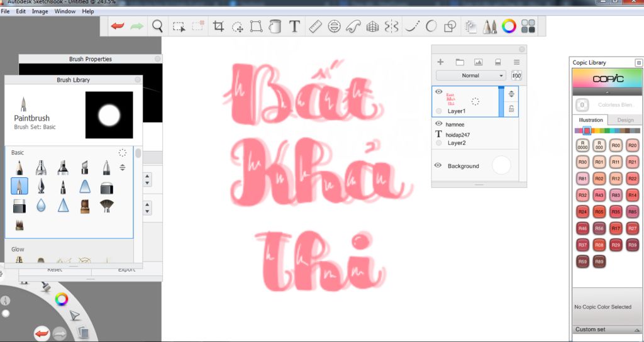Open the Normal blend mode dropdown

[470, 75]
